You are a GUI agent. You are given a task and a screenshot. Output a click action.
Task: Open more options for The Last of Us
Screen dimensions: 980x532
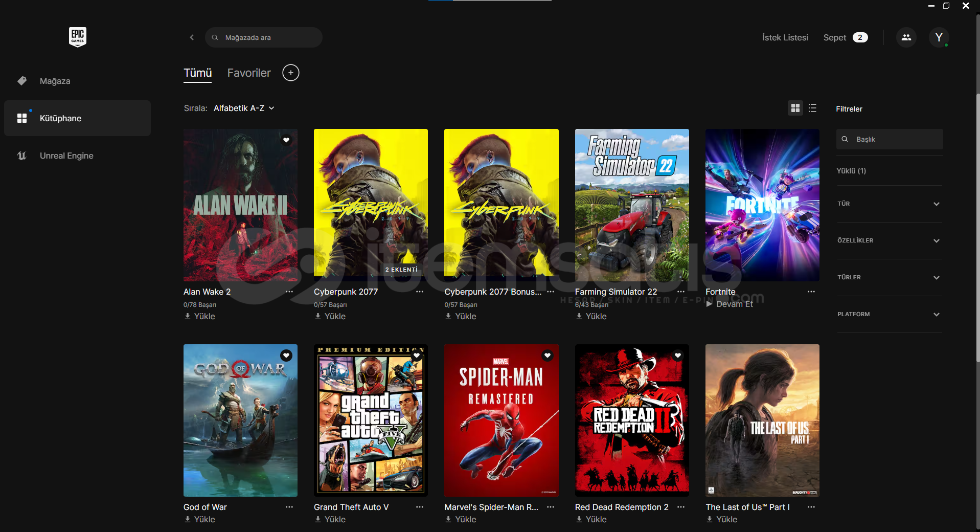coord(811,507)
